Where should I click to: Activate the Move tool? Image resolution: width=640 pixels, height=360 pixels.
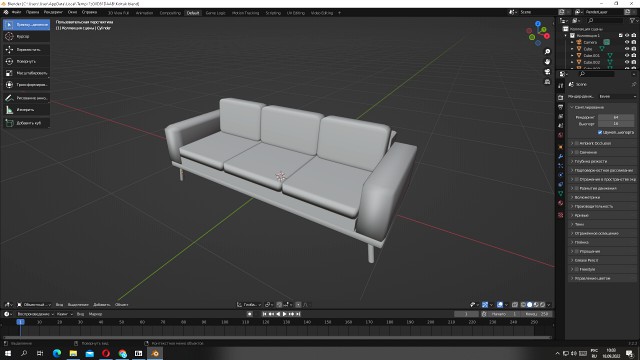click(27, 49)
